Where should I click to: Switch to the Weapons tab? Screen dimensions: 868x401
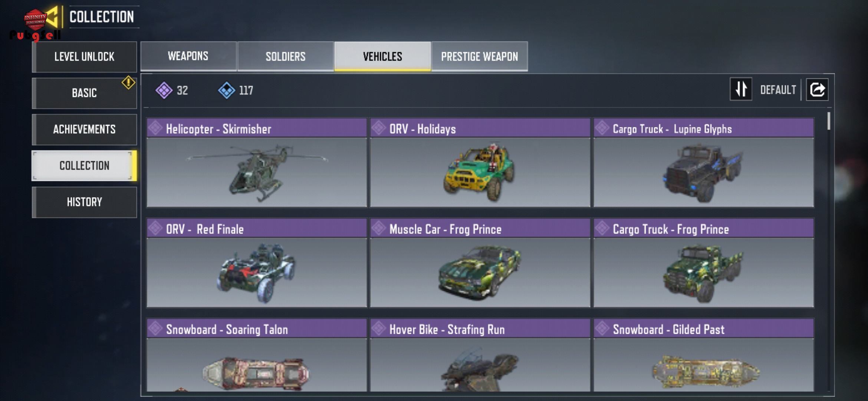pyautogui.click(x=188, y=56)
